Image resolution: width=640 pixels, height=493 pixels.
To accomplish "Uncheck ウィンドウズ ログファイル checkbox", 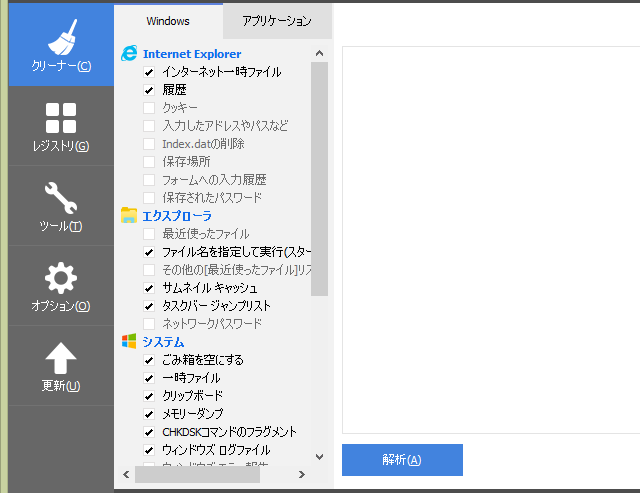I will coord(149,450).
